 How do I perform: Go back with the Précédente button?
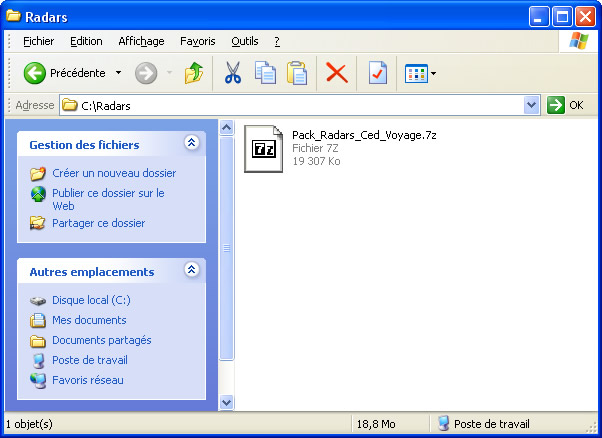tap(64, 73)
